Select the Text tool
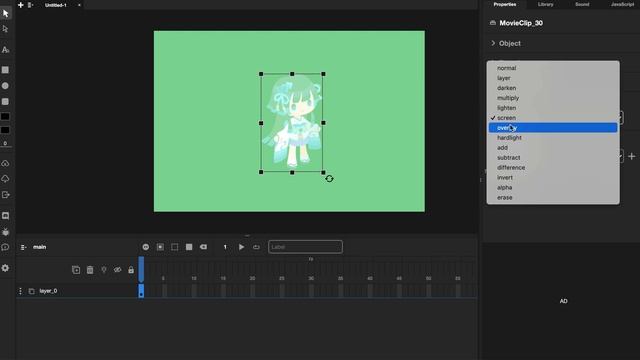Viewport: 640px width, 360px height. pos(5,50)
